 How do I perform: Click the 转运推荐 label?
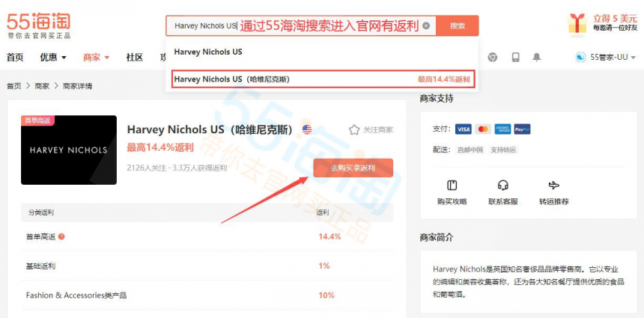[x=553, y=201]
